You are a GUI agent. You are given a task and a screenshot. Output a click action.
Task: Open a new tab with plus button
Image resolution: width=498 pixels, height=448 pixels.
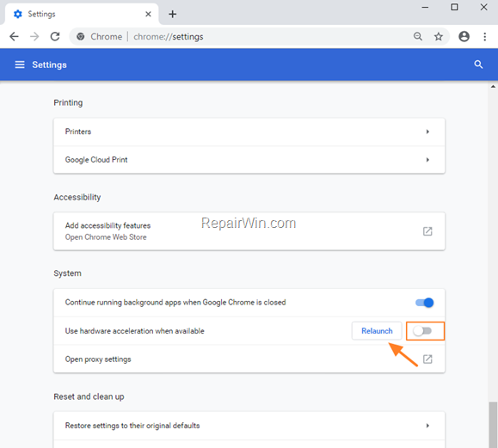[x=173, y=14]
